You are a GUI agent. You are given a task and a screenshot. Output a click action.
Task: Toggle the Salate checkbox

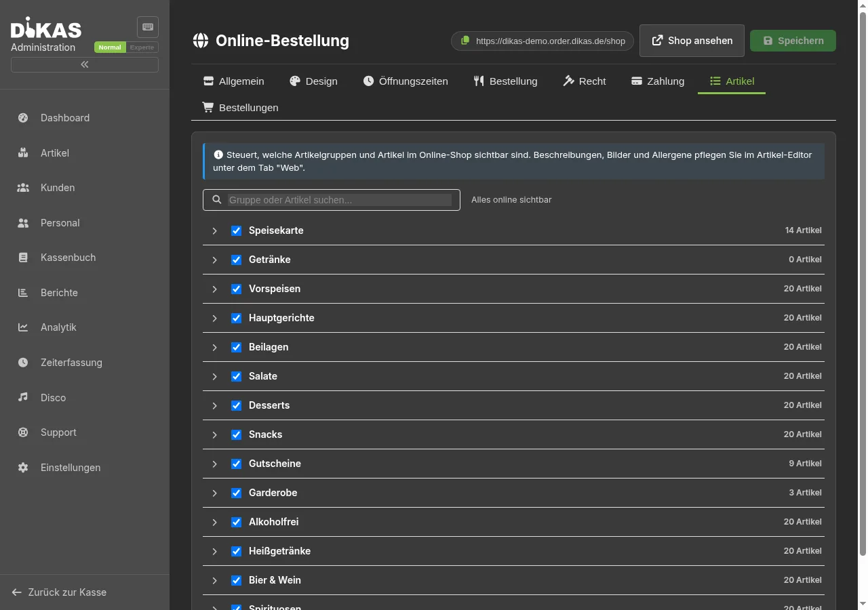click(x=236, y=376)
